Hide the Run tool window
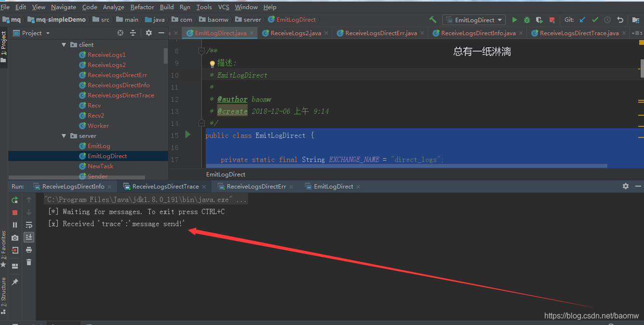 [x=638, y=186]
